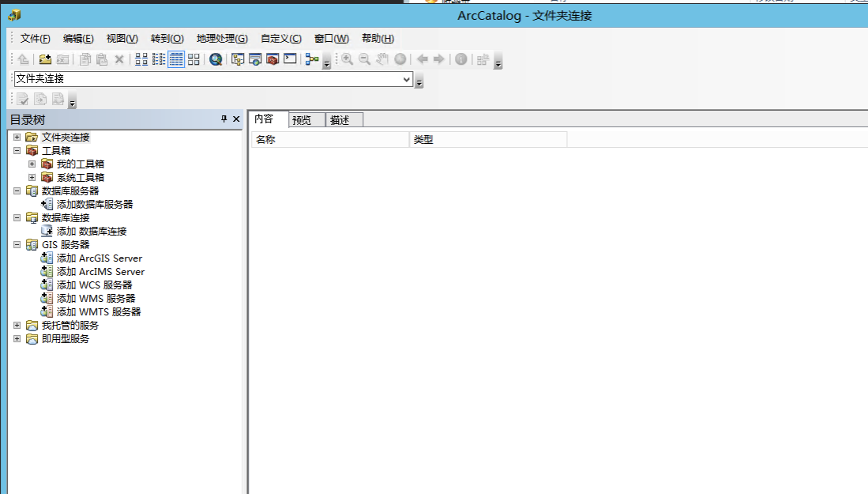The width and height of the screenshot is (868, 494).
Task: Open the 地理处理(G) menu
Action: click(222, 38)
